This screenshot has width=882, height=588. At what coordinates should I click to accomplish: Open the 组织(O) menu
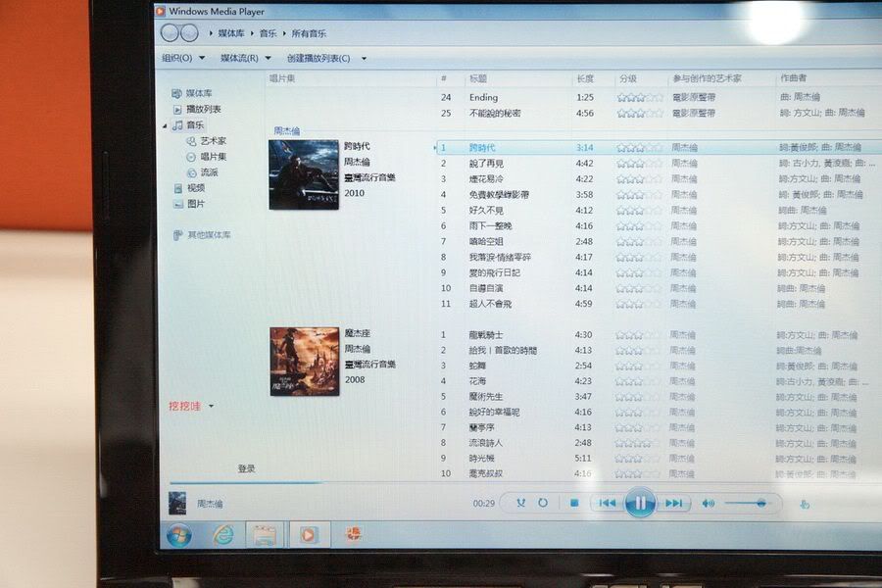coord(183,58)
